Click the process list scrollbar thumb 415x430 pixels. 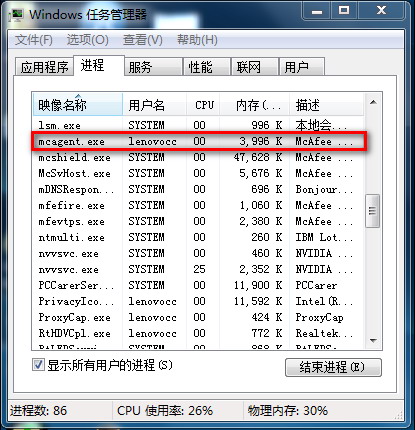coord(373,211)
